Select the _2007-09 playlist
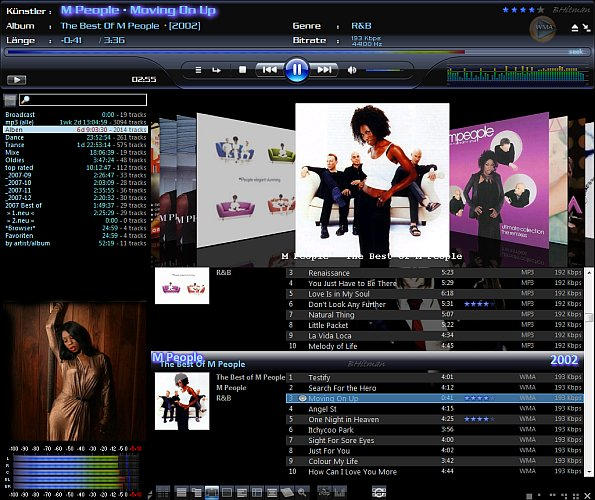Screen dimensions: 595x500 (x=75, y=175)
